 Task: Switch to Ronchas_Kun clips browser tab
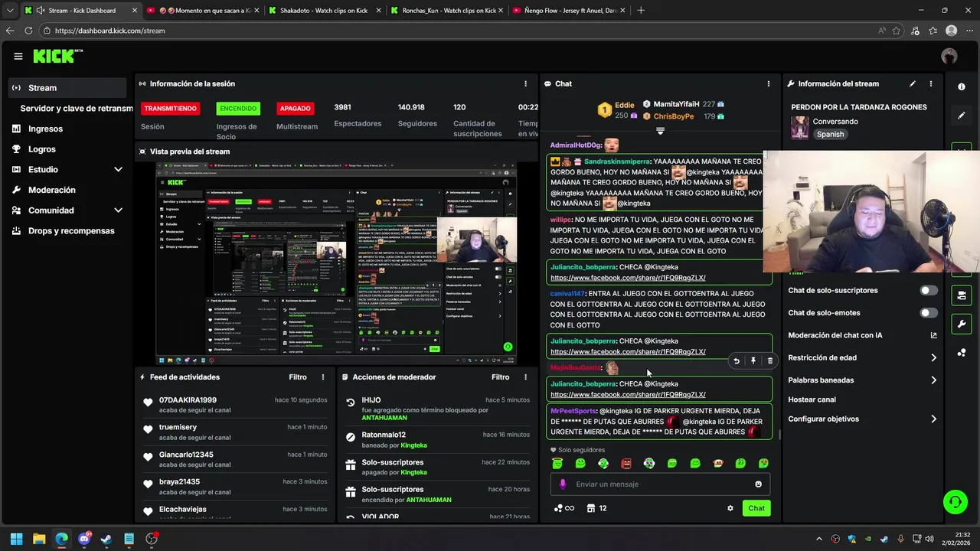(446, 11)
